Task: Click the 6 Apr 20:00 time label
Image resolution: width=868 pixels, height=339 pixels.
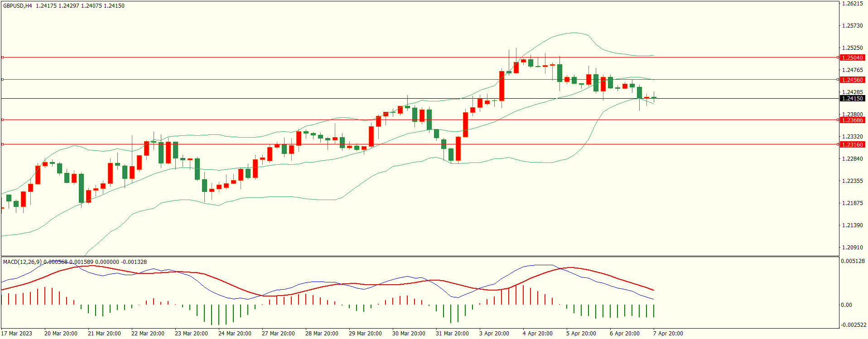Action: 625,334
